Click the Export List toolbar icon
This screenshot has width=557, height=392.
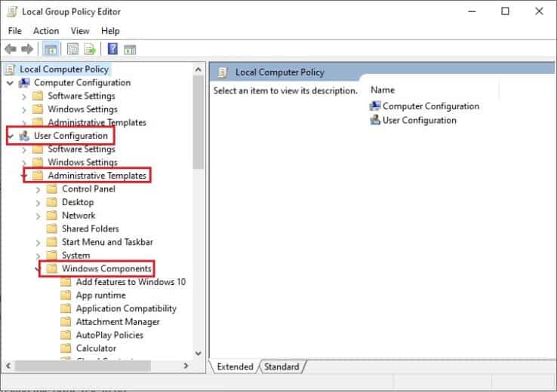click(90, 50)
